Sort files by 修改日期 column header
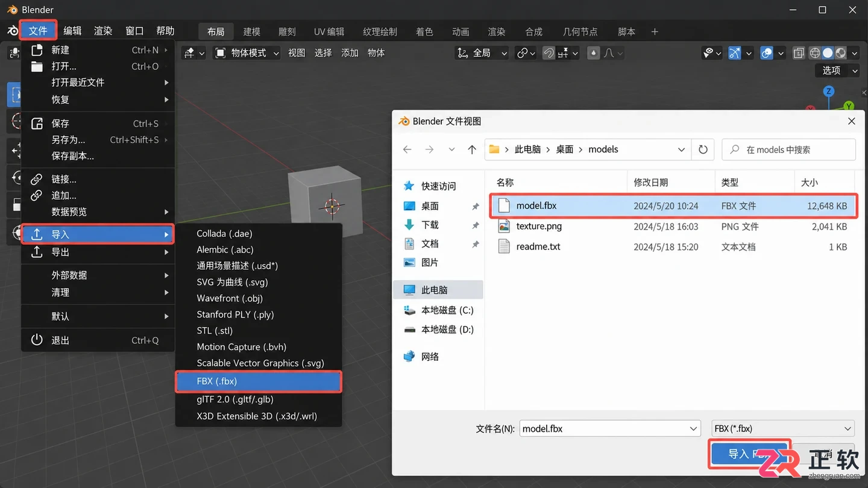This screenshot has width=868, height=488. click(x=670, y=182)
